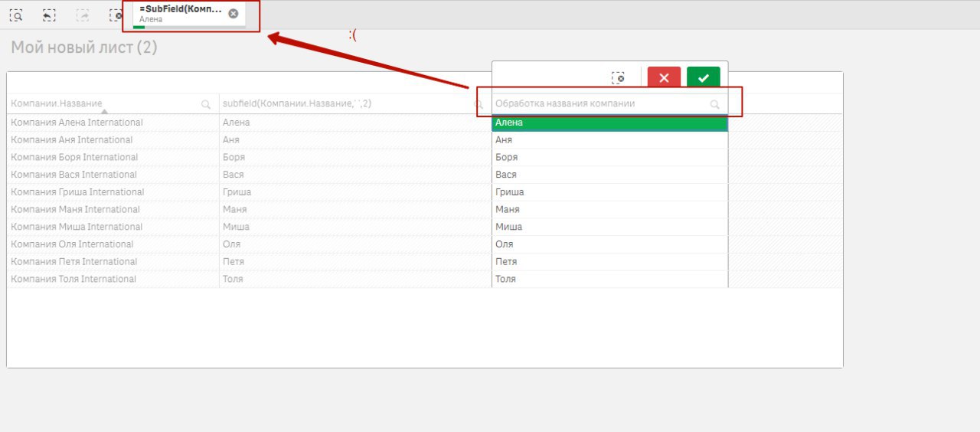Deselect Алена in the list box
The image size is (980, 432).
pos(609,123)
